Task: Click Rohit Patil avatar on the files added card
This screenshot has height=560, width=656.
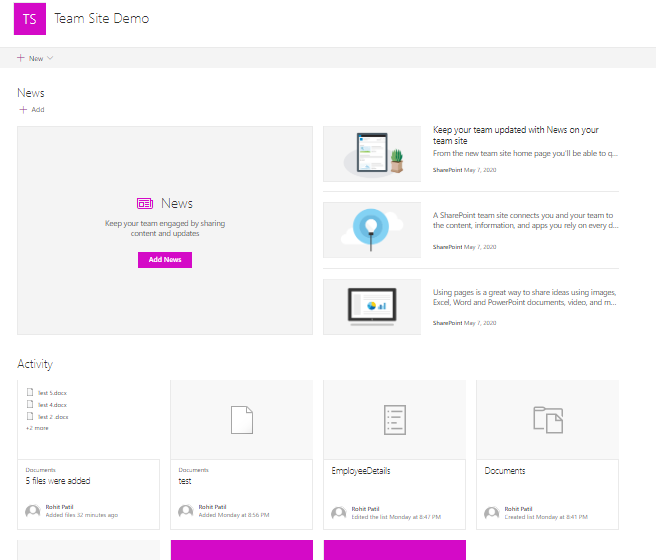Action: [x=33, y=511]
